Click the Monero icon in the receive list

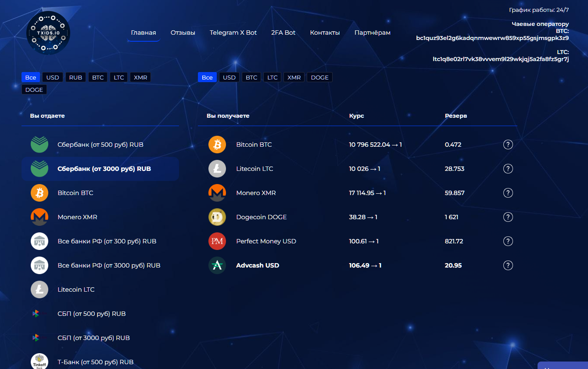[x=217, y=193]
